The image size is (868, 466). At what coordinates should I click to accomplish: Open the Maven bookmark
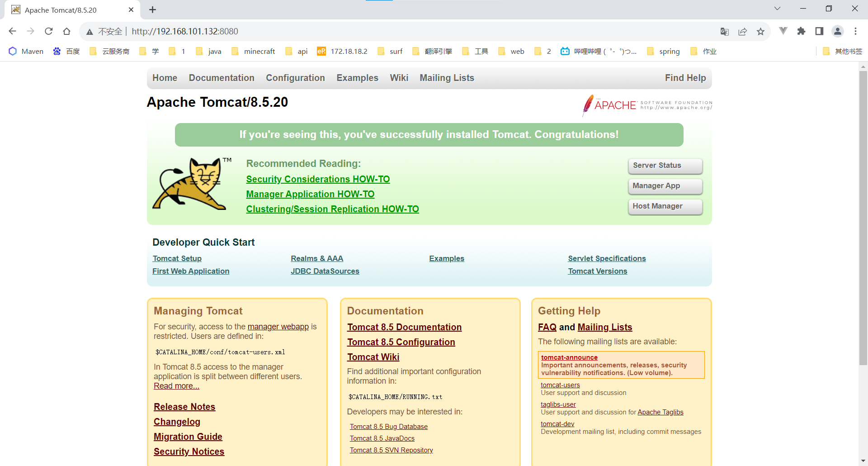[x=26, y=51]
